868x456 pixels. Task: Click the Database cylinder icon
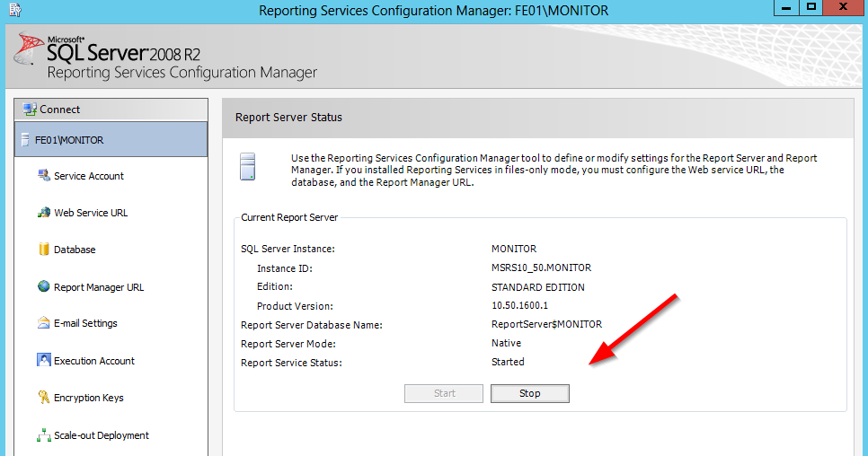(44, 250)
